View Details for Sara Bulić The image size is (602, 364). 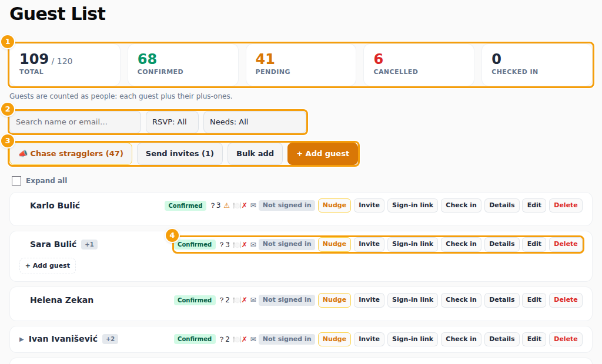tap(502, 244)
